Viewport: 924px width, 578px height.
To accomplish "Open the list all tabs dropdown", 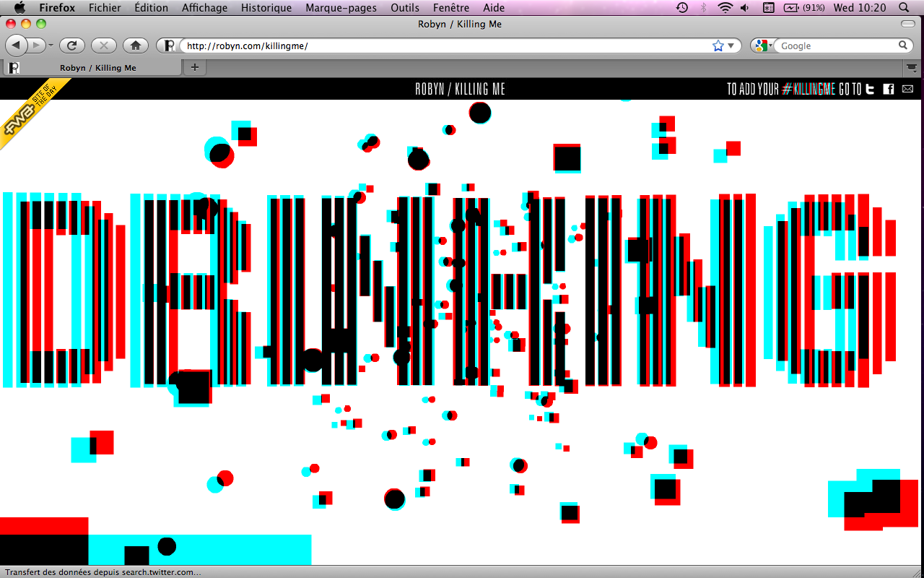I will tap(912, 67).
